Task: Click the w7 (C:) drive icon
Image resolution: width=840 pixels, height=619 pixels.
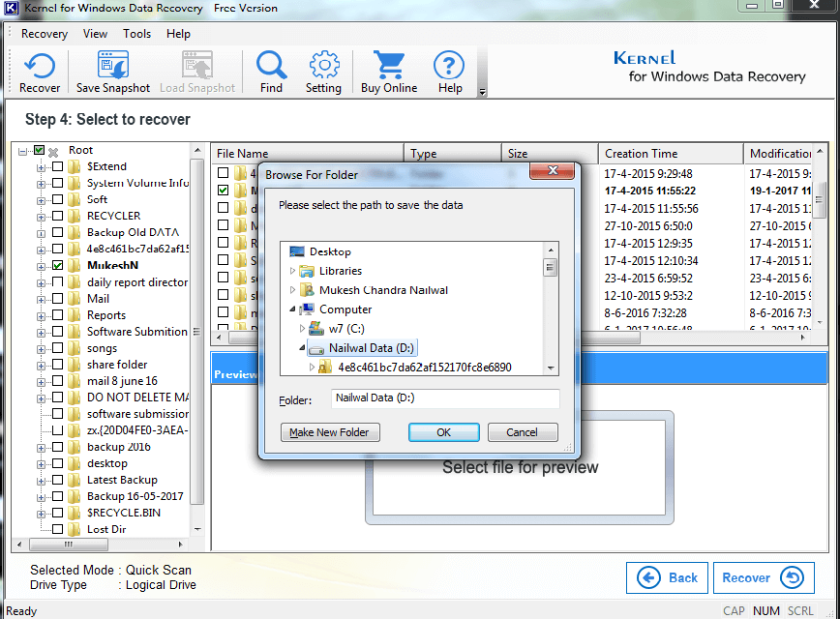Action: click(x=316, y=329)
